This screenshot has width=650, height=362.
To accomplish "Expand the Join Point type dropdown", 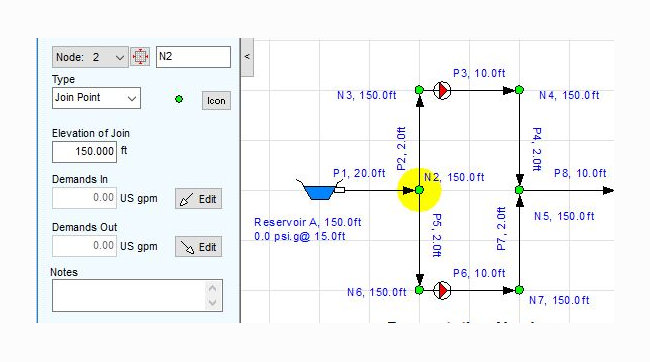I will [96, 98].
